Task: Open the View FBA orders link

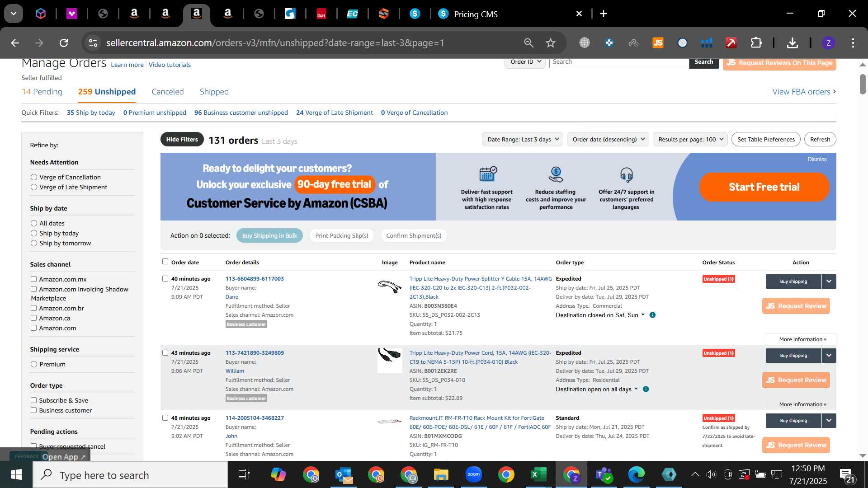Action: tap(804, 92)
